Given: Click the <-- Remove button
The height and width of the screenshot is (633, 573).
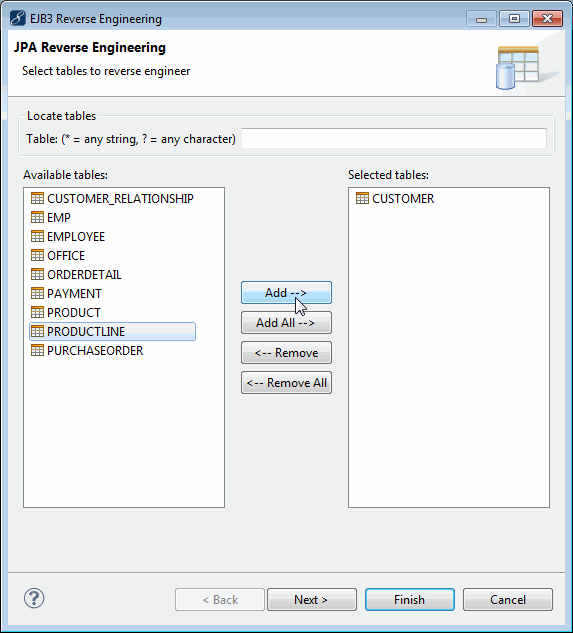Looking at the screenshot, I should 286,352.
